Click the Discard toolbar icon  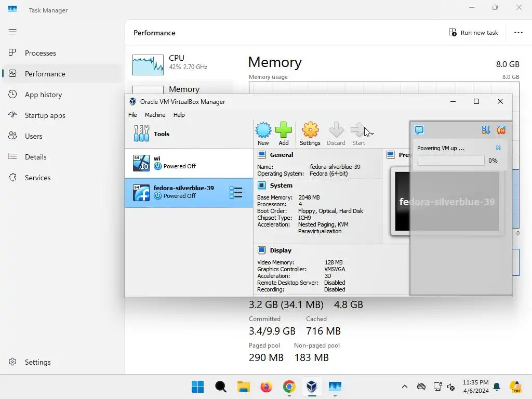pos(336,134)
